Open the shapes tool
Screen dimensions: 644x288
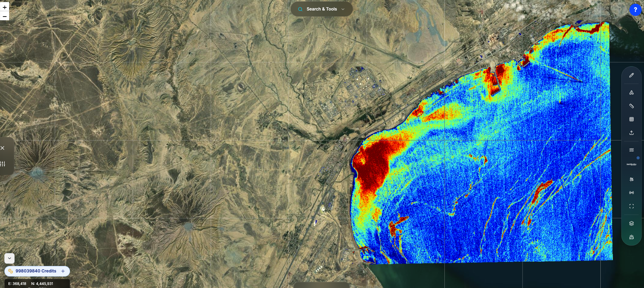click(x=631, y=92)
